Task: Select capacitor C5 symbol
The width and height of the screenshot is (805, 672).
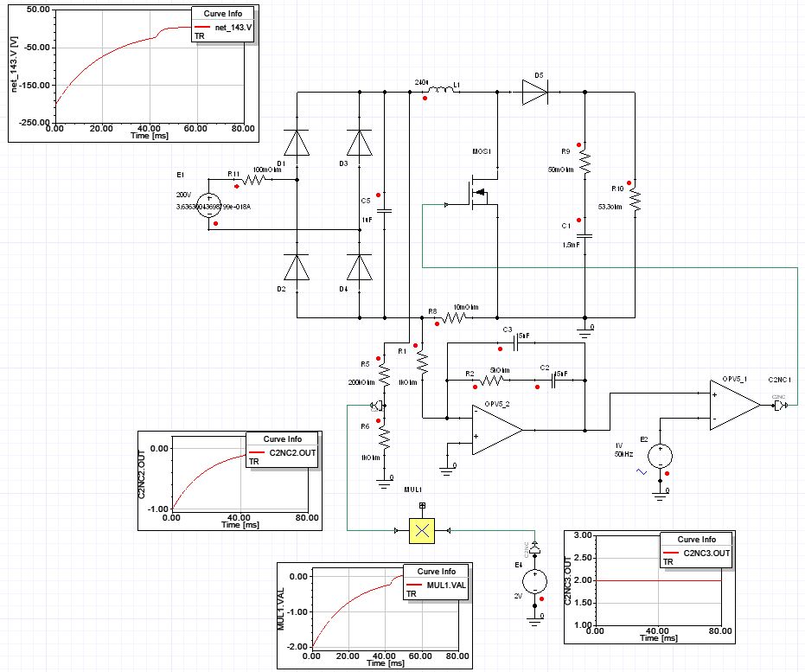Action: (x=385, y=210)
